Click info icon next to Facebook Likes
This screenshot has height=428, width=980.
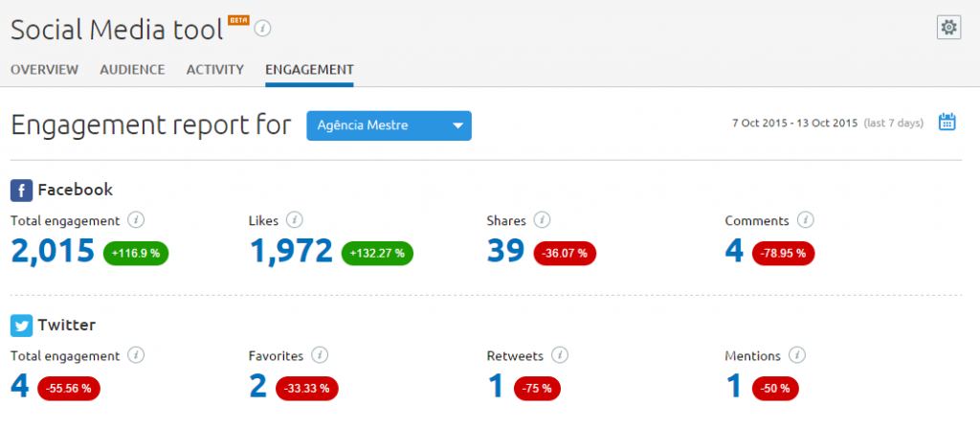[x=295, y=220]
